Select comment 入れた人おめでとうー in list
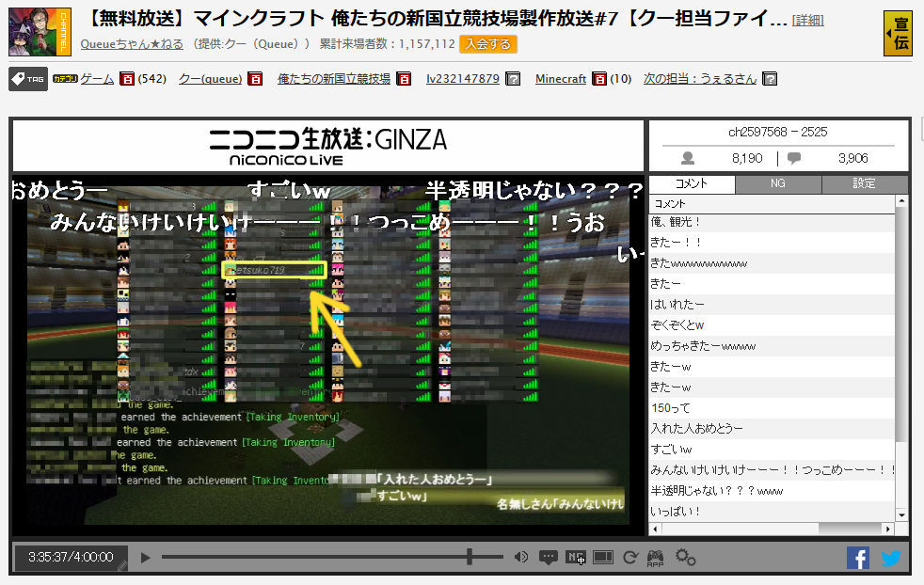Screen dimensions: 924x585 point(772,428)
